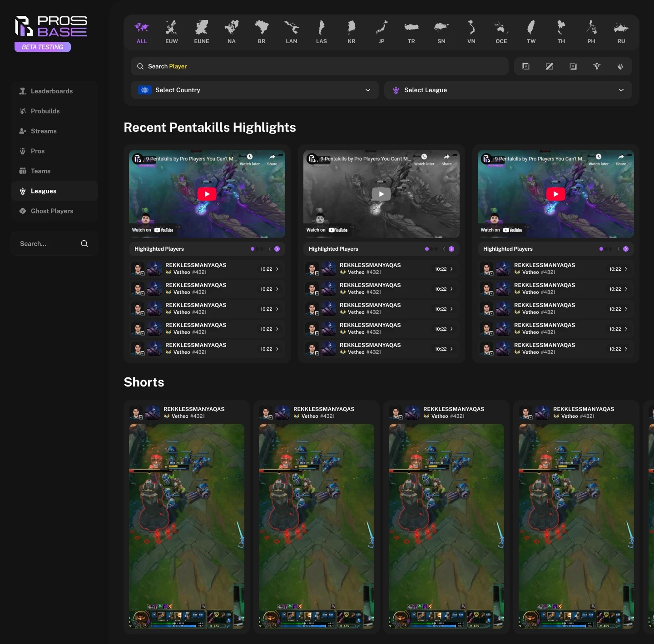Image resolution: width=654 pixels, height=644 pixels.
Task: Select the BR region tab
Action: pos(262,32)
